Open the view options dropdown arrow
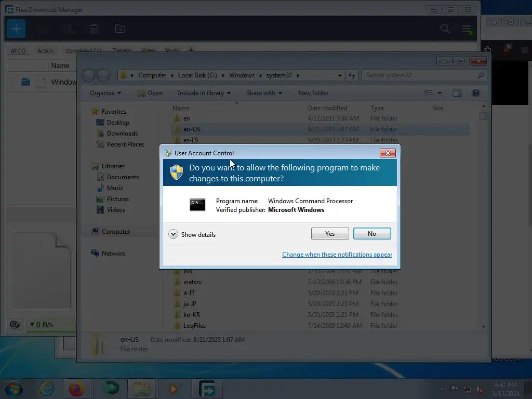The image size is (532, 399). point(440,93)
